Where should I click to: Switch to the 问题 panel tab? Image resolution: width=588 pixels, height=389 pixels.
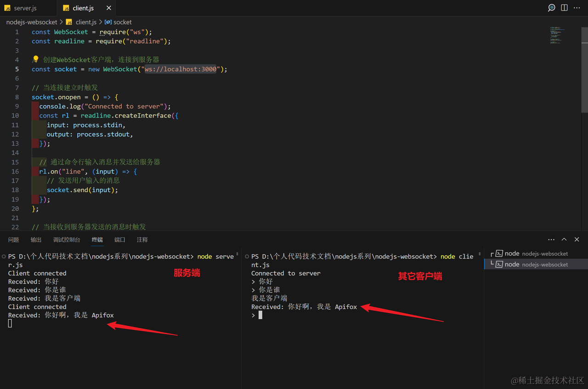(13, 239)
